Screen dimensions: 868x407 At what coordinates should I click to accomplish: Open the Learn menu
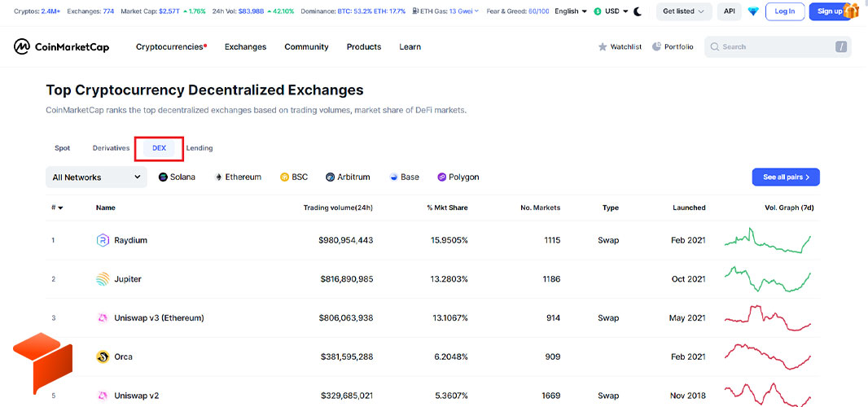coord(410,47)
